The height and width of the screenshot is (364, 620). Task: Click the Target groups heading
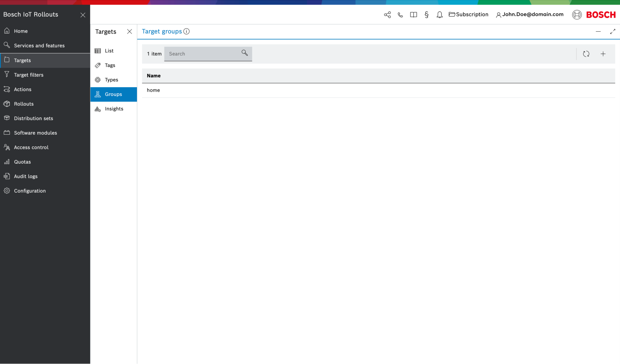(x=162, y=32)
